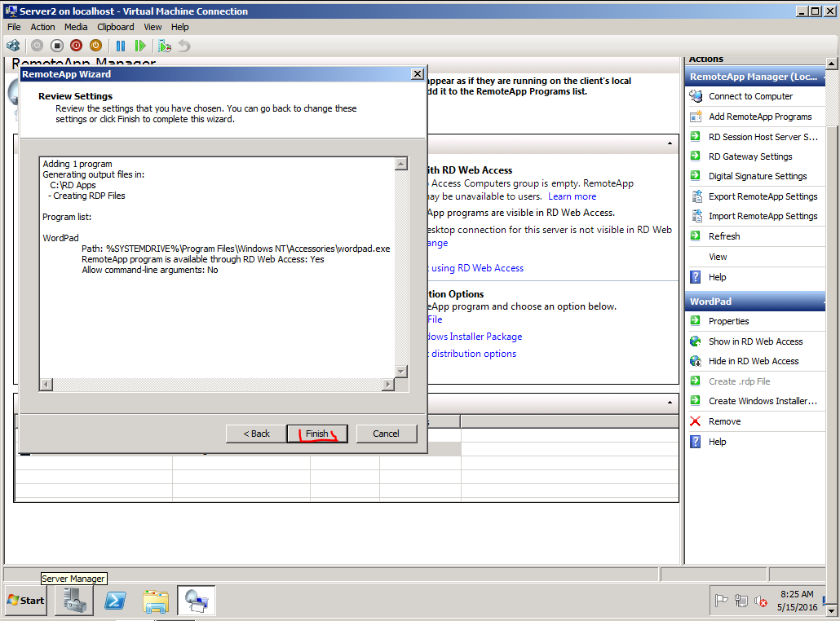
Task: Open the Action menu
Action: click(x=42, y=27)
